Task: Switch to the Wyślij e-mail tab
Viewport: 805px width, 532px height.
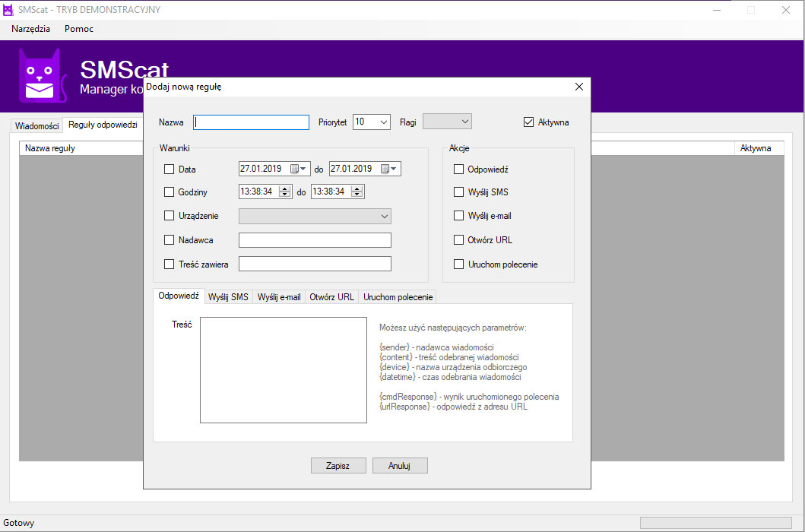Action: pyautogui.click(x=279, y=297)
